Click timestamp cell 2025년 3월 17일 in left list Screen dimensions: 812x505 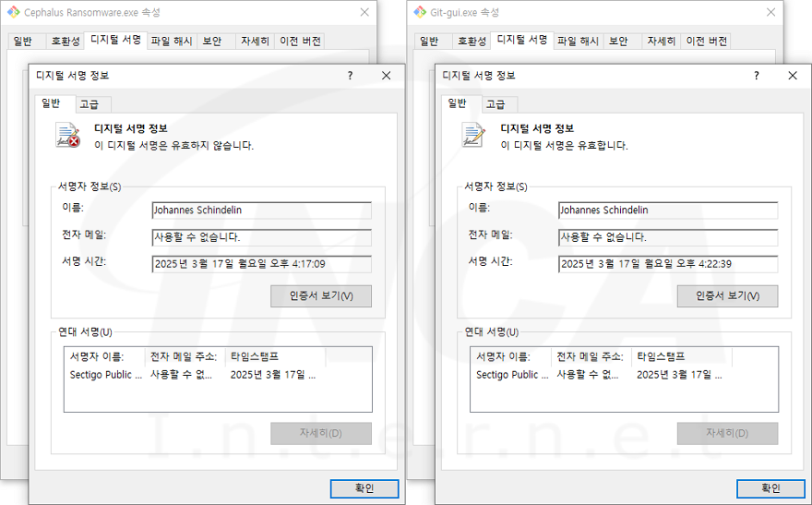click(273, 375)
